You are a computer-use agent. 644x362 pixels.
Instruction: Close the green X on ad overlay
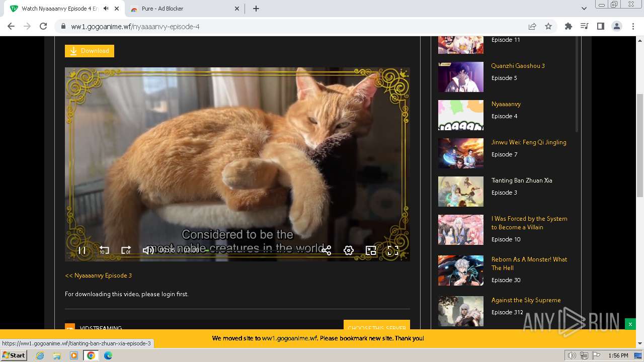630,324
